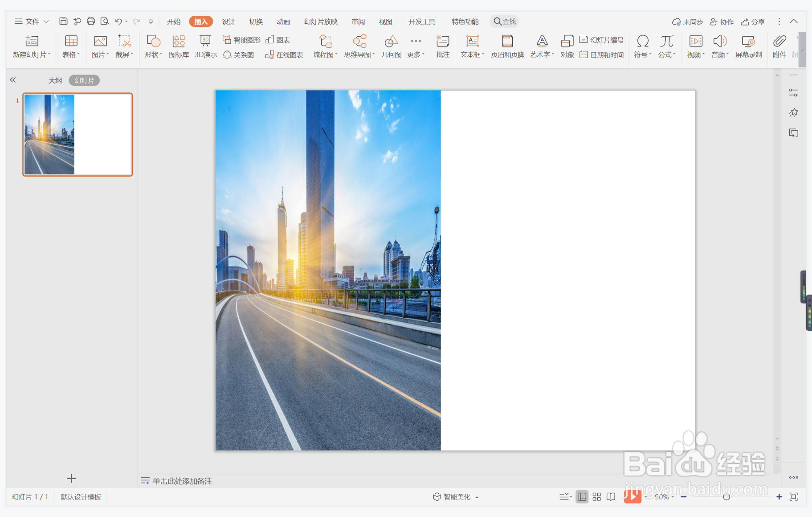Image resolution: width=812 pixels, height=517 pixels.
Task: Start slideshow with orange play button
Action: (632, 496)
